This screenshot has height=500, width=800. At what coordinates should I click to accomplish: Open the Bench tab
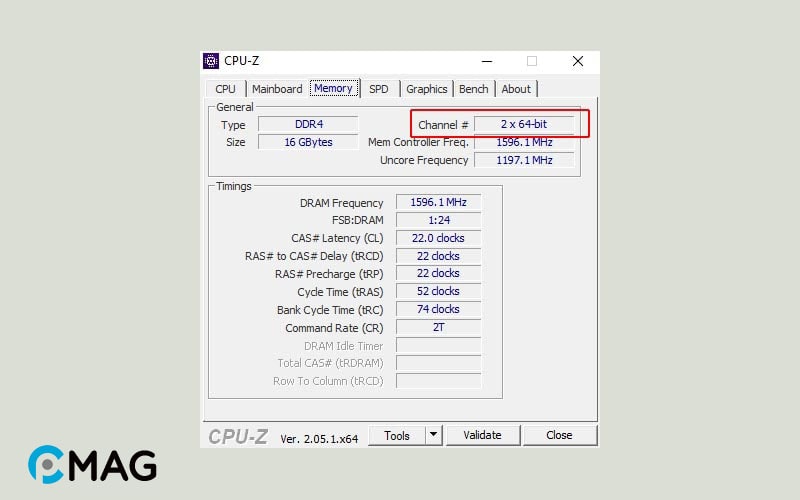(x=473, y=89)
